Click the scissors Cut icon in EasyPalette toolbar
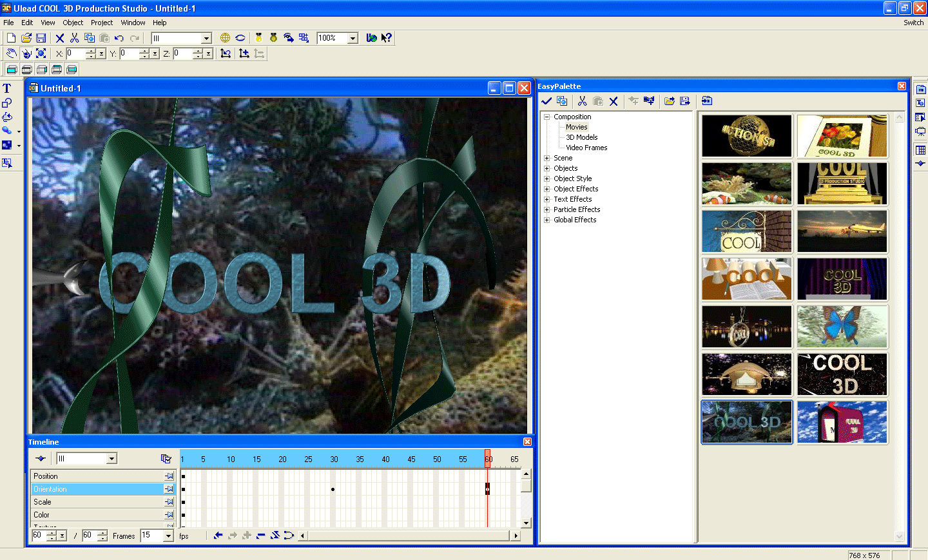The image size is (928, 560). 583,101
